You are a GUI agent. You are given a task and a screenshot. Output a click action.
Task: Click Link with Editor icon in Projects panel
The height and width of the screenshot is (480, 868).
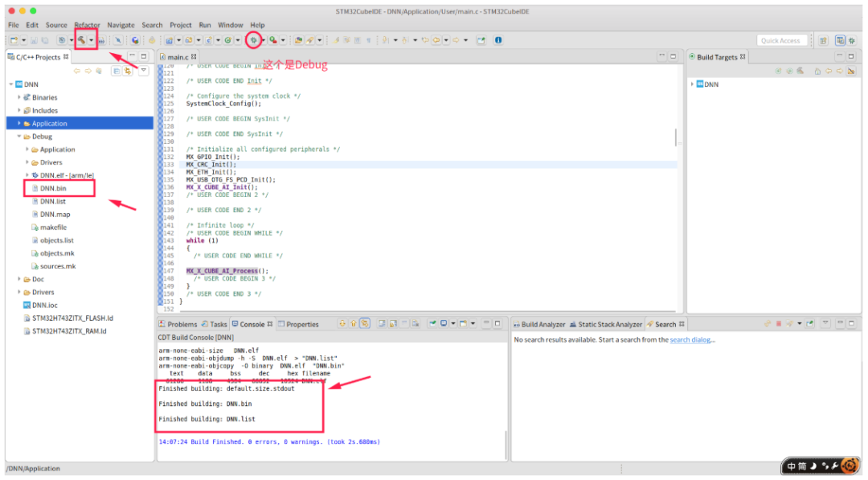[x=128, y=71]
